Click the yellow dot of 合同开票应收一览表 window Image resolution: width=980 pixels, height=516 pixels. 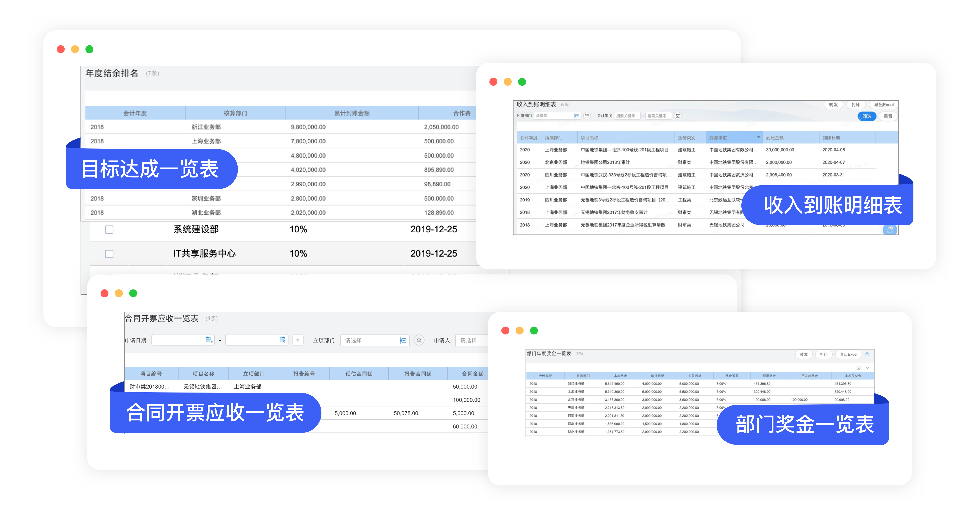tap(119, 293)
